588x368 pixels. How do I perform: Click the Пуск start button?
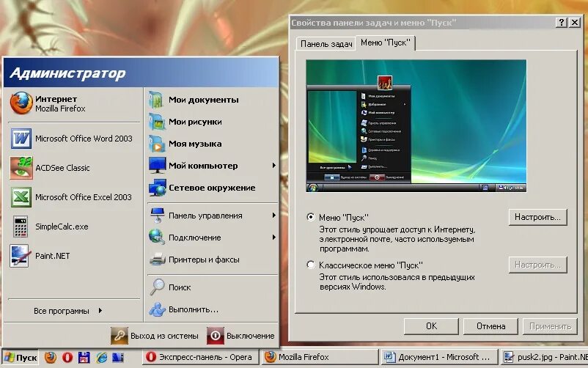point(21,357)
